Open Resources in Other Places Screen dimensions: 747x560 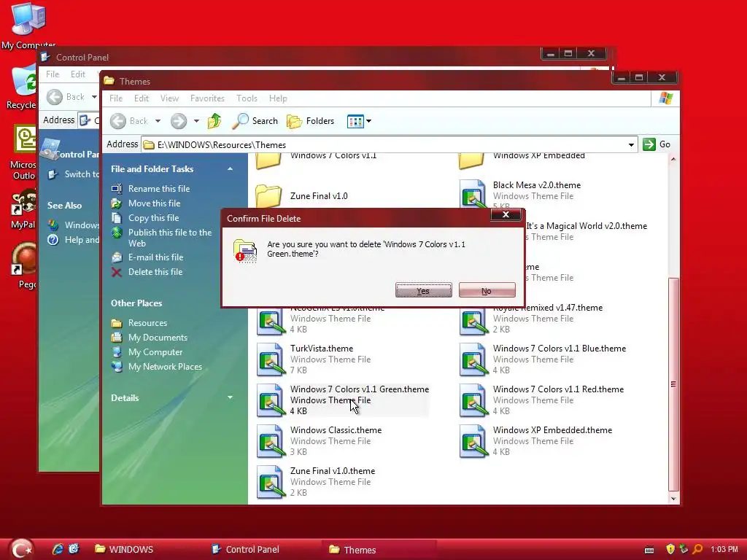point(147,323)
